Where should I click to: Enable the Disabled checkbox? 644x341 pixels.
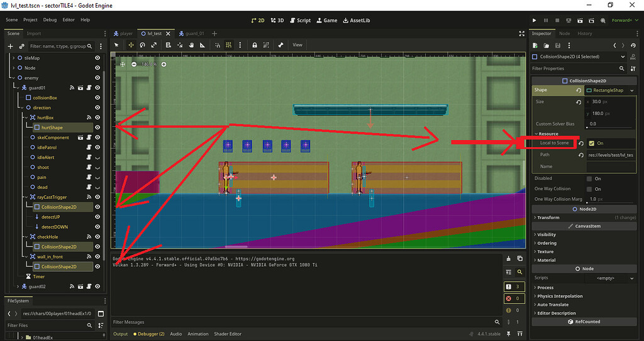click(x=589, y=178)
